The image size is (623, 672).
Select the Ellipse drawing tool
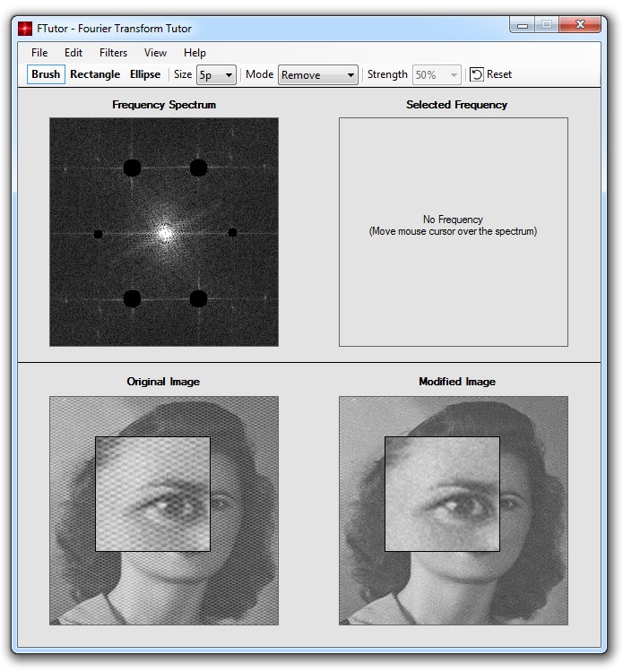click(x=145, y=74)
